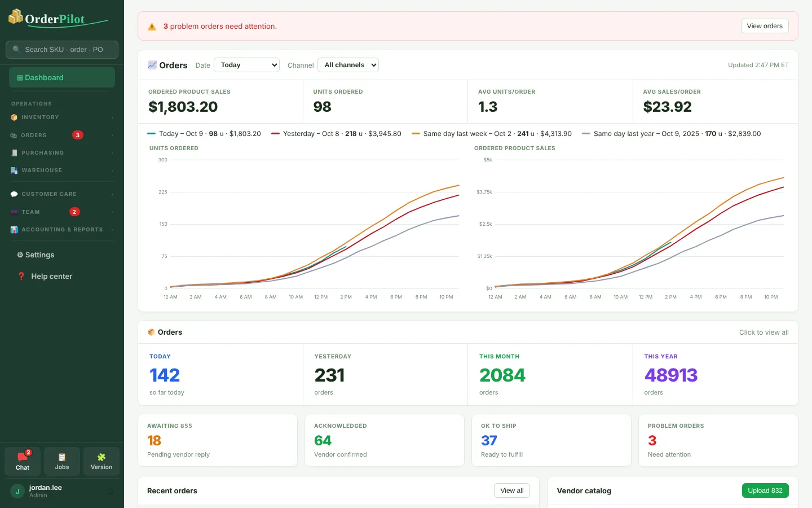Click the red 2 badge on Team
This screenshot has width=812, height=508.
[x=74, y=212]
